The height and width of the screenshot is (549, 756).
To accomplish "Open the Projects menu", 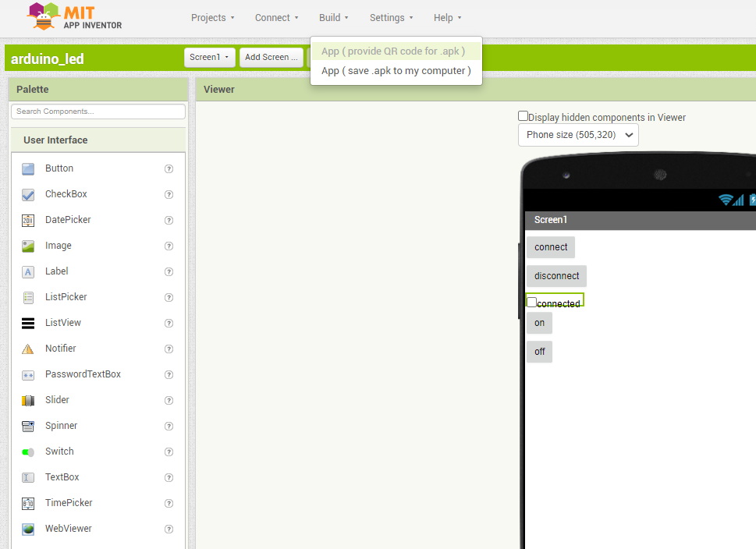I will (x=213, y=18).
